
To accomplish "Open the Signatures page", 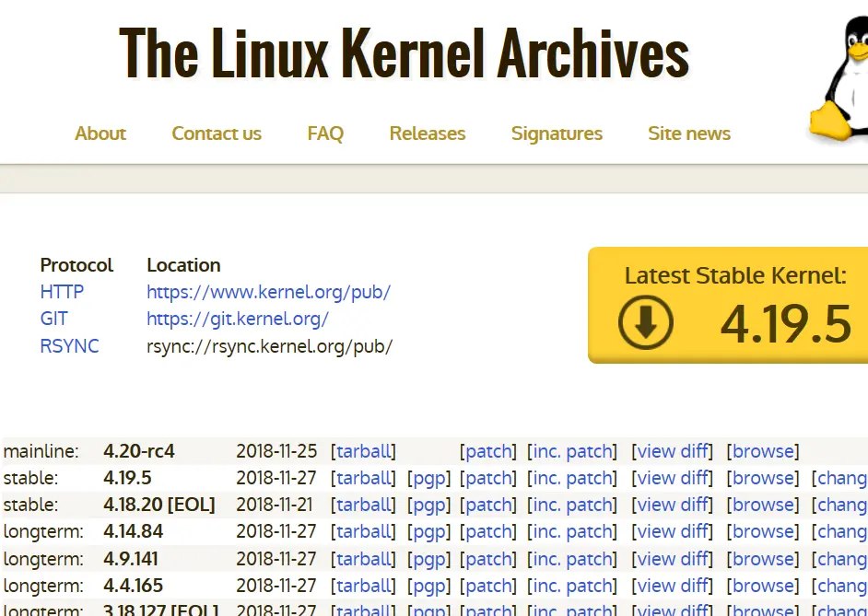I will (x=557, y=134).
